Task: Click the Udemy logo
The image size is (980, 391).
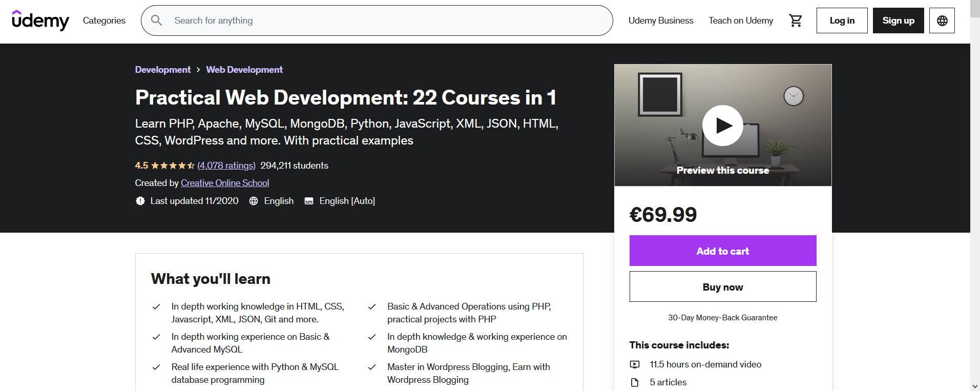Action: tap(40, 20)
